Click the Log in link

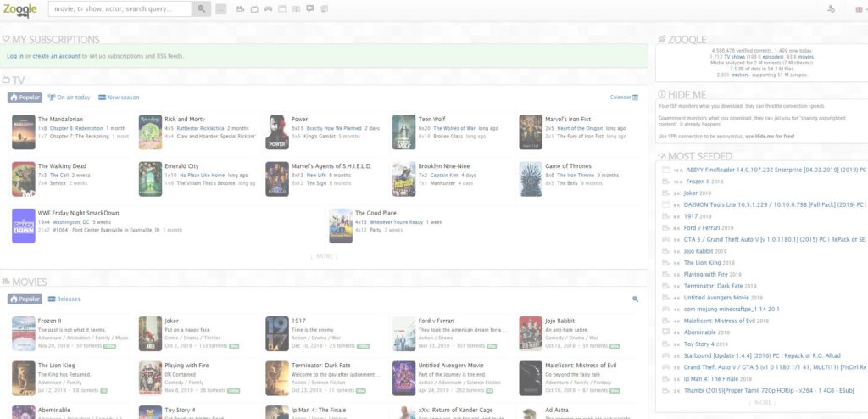15,57
